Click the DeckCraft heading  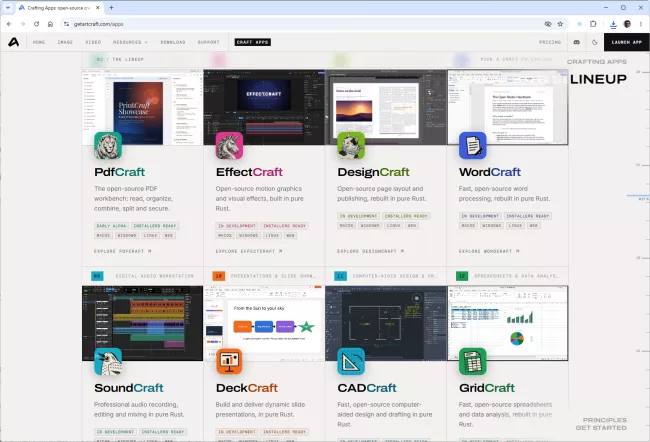coord(247,388)
